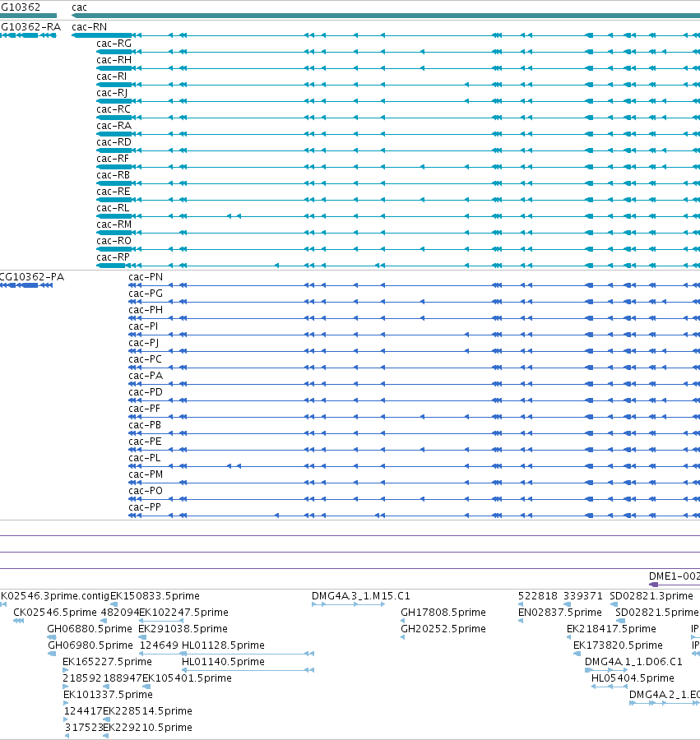Choose the cac-RD transcript

(x=114, y=142)
